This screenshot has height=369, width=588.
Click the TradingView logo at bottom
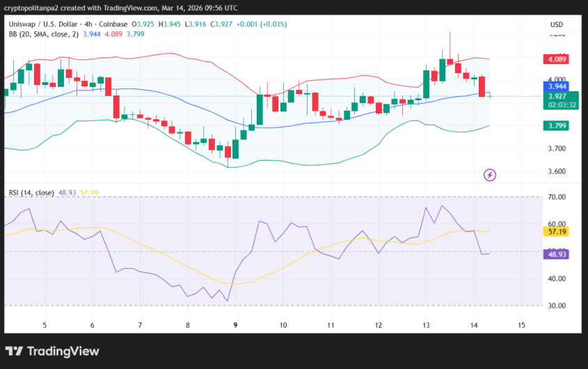coord(52,352)
